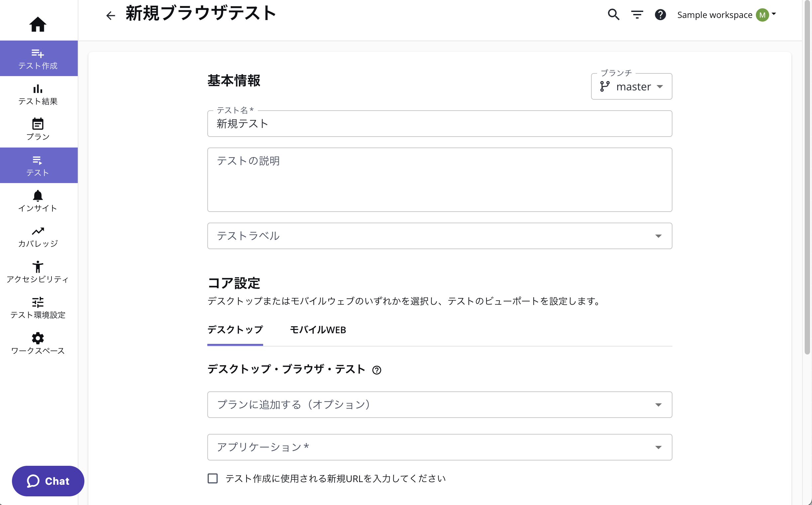The width and height of the screenshot is (812, 505).
Task: Select the カバレッジ trend icon
Action: [x=38, y=236]
